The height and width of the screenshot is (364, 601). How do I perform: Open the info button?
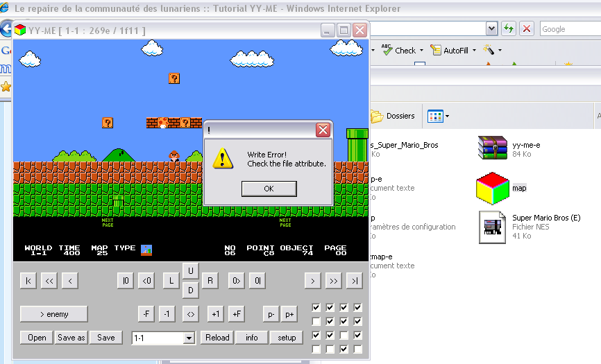[251, 338]
